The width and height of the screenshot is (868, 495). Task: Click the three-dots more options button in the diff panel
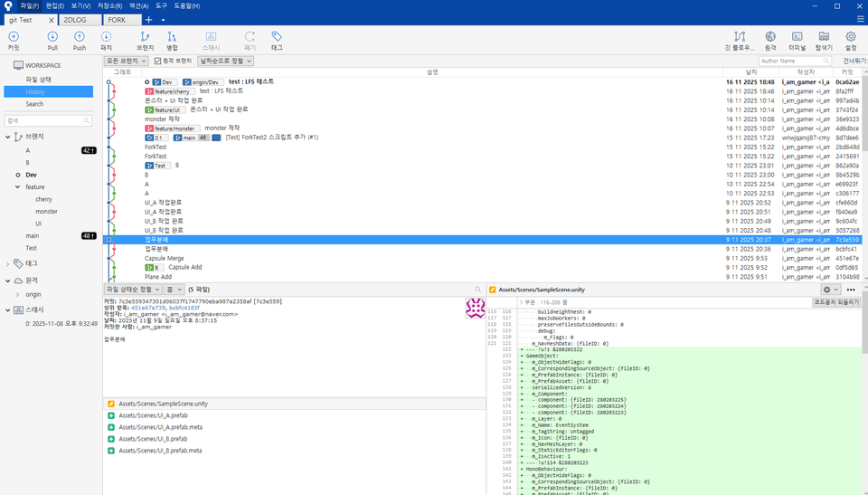[x=851, y=290]
